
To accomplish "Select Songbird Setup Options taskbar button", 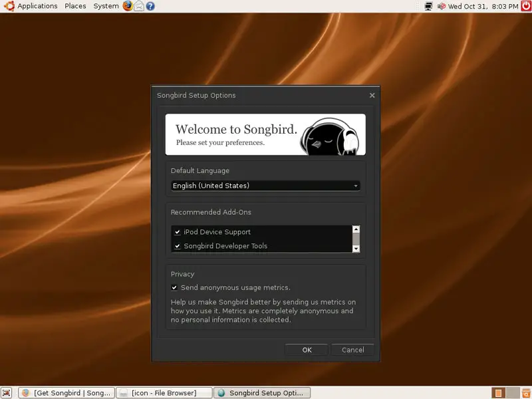I will tap(262, 392).
